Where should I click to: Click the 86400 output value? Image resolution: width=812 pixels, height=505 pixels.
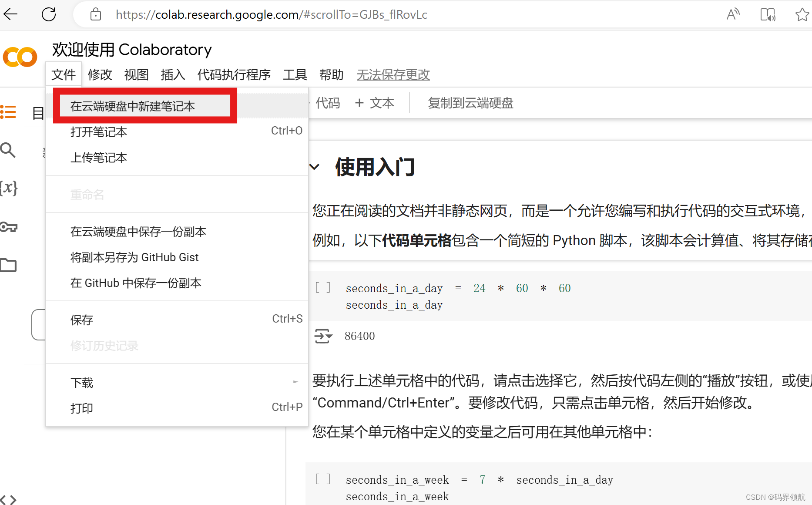359,336
